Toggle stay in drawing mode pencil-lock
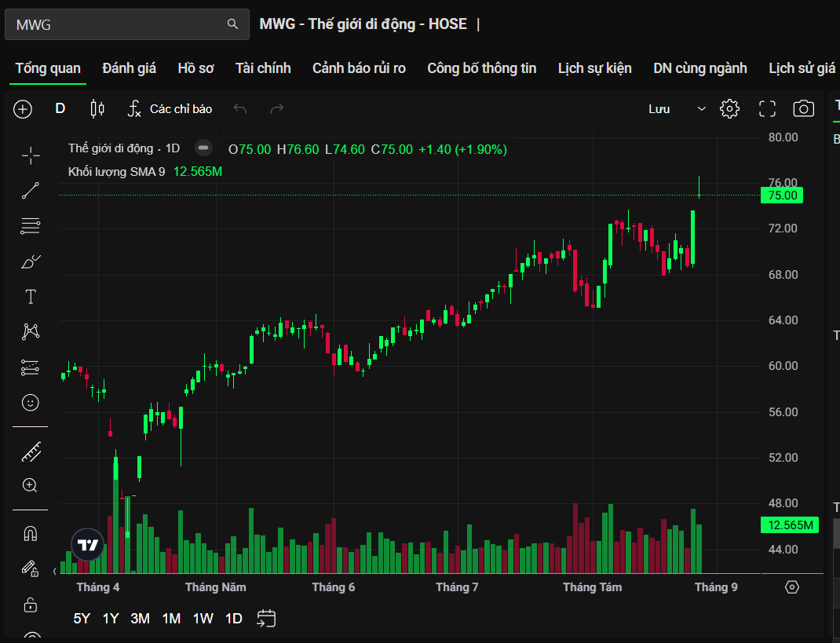Image resolution: width=840 pixels, height=643 pixels. click(x=31, y=568)
